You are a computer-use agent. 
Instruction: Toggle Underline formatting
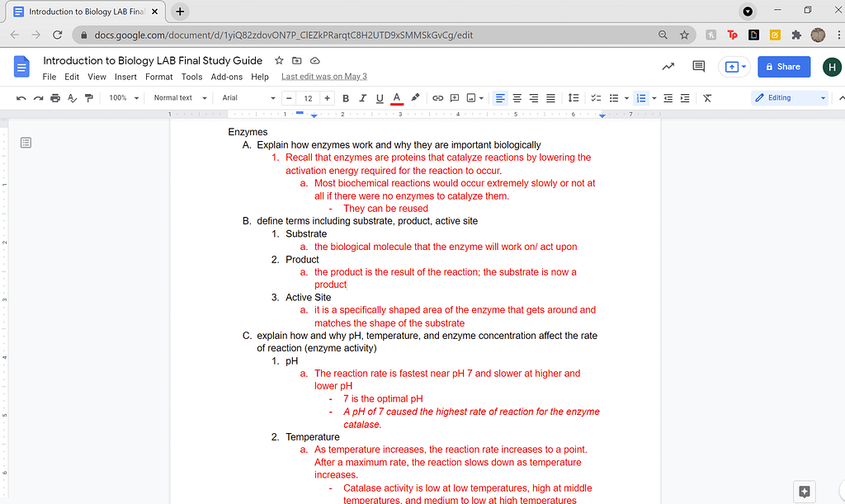380,98
